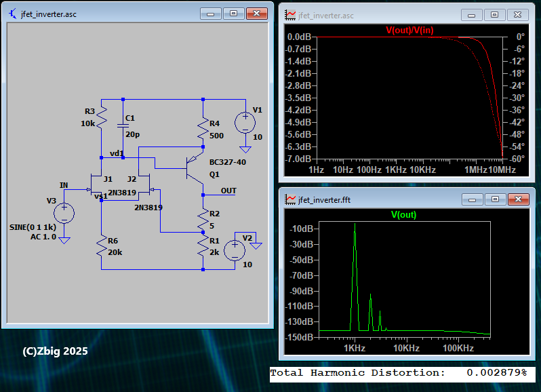Close the jfet_inverter.fft window

(x=518, y=199)
